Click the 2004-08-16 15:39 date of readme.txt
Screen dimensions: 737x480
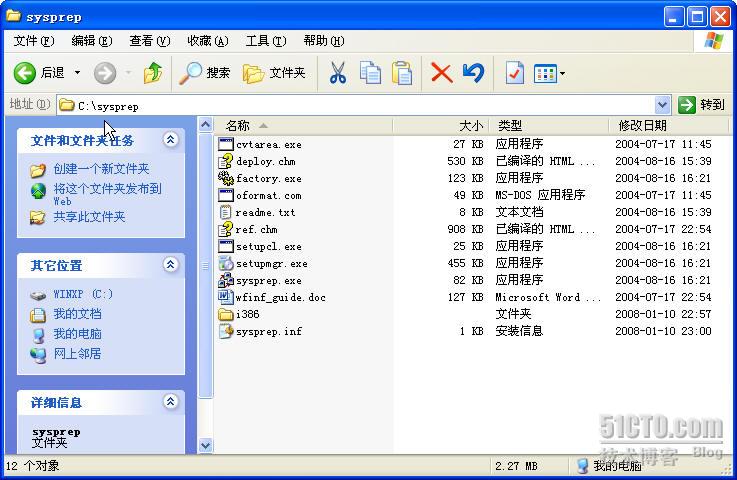pyautogui.click(x=663, y=212)
